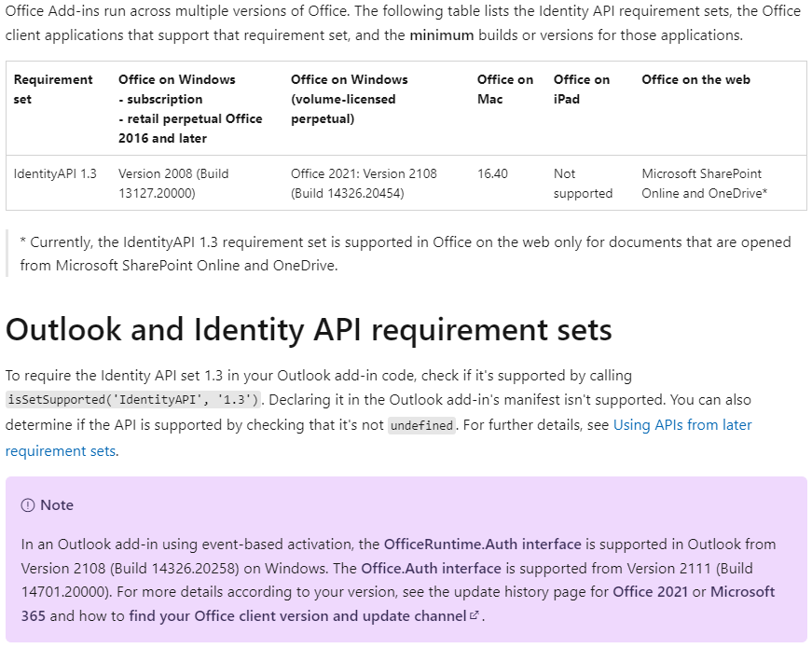Select the Office on Mac column header
The height and width of the screenshot is (648, 812).
pos(502,90)
